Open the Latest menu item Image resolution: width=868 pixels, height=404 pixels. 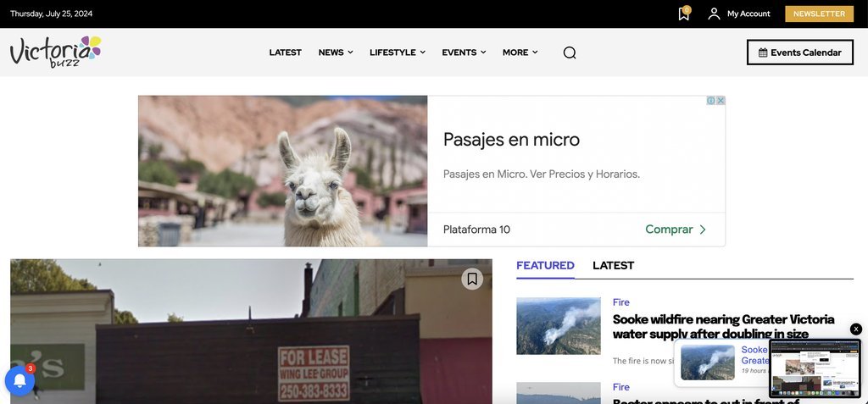point(285,53)
